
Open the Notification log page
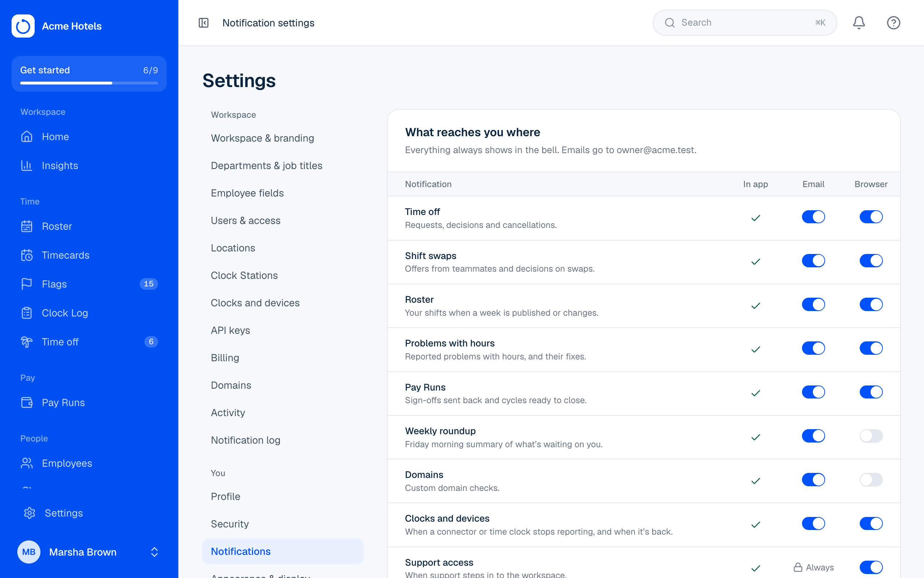(283, 440)
